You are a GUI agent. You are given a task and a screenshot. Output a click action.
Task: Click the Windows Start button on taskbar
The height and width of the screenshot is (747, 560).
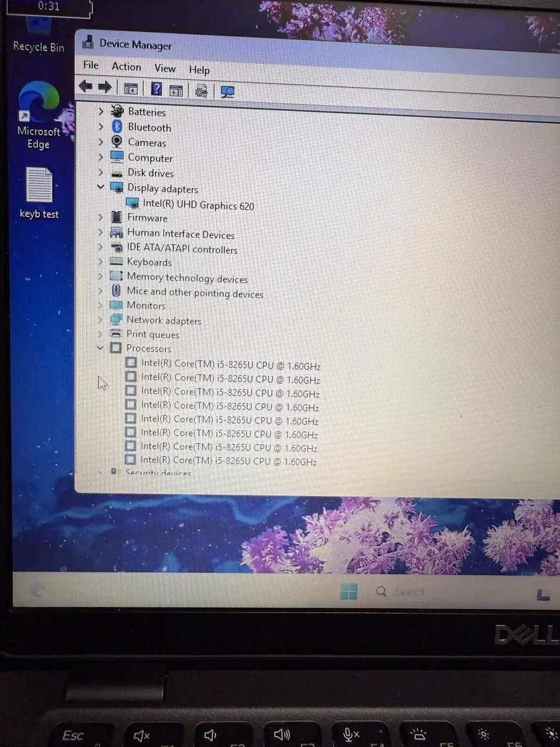(348, 591)
